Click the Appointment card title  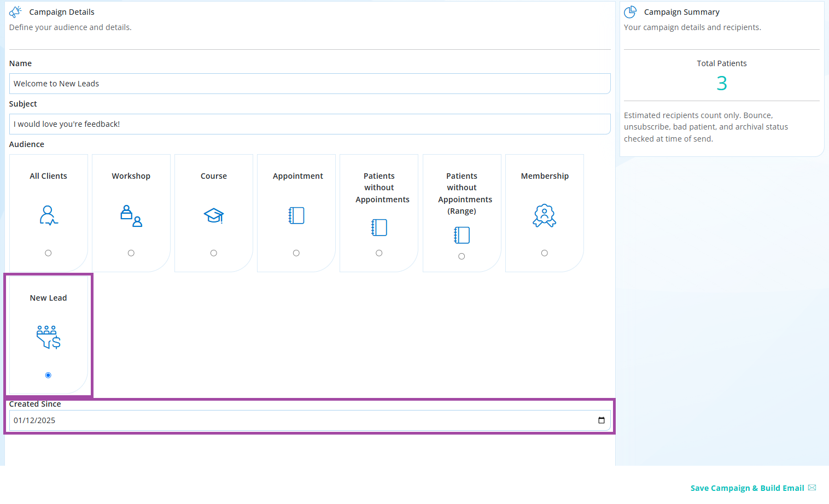[x=298, y=176]
